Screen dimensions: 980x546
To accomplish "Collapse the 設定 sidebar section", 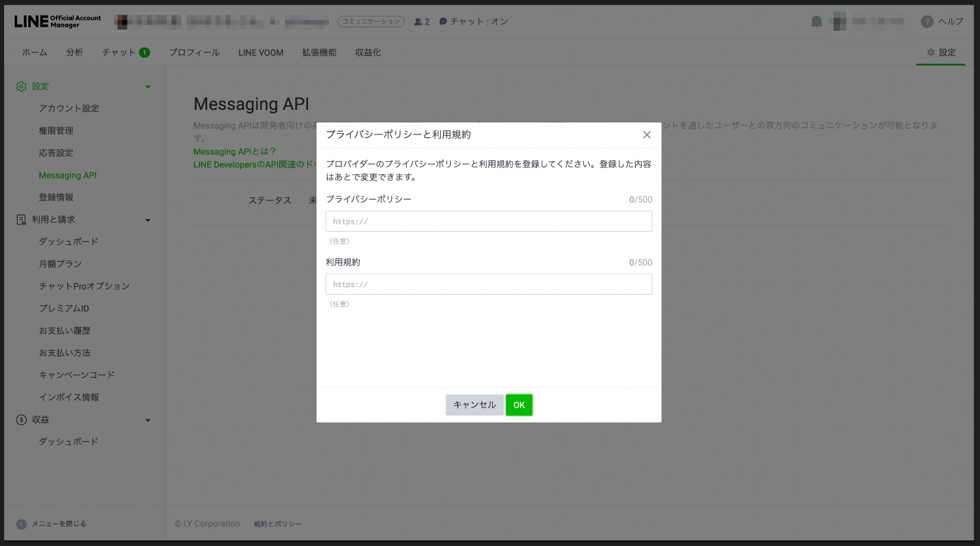I will pyautogui.click(x=148, y=87).
